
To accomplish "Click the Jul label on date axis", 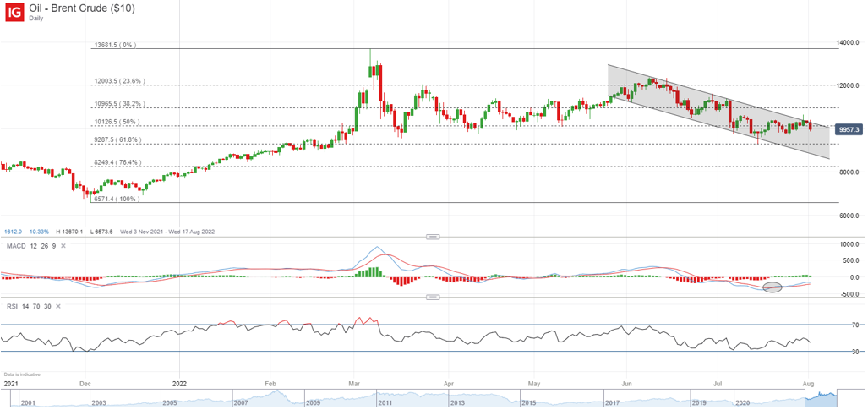I will pos(718,383).
